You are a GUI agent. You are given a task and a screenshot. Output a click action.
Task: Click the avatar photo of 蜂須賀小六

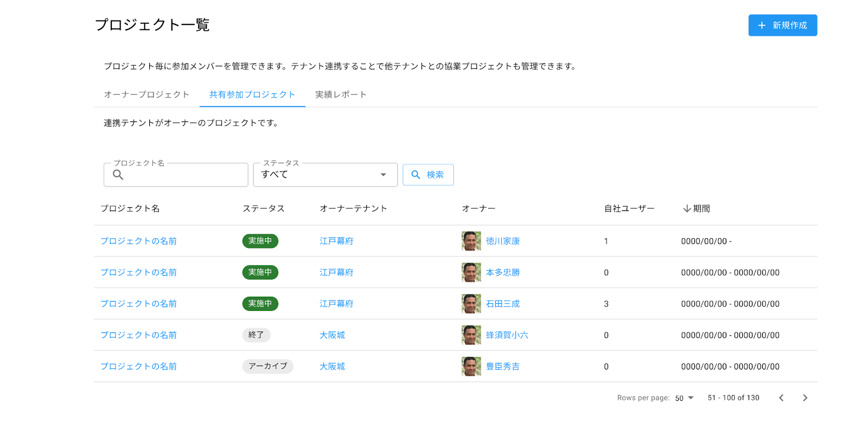(471, 335)
